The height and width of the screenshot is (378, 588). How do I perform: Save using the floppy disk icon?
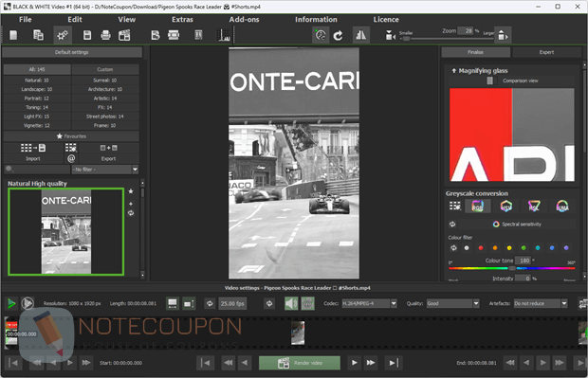point(87,35)
